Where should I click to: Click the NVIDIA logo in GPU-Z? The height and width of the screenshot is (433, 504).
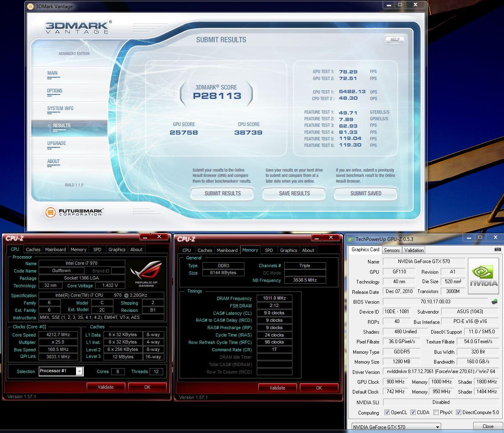pyautogui.click(x=483, y=276)
